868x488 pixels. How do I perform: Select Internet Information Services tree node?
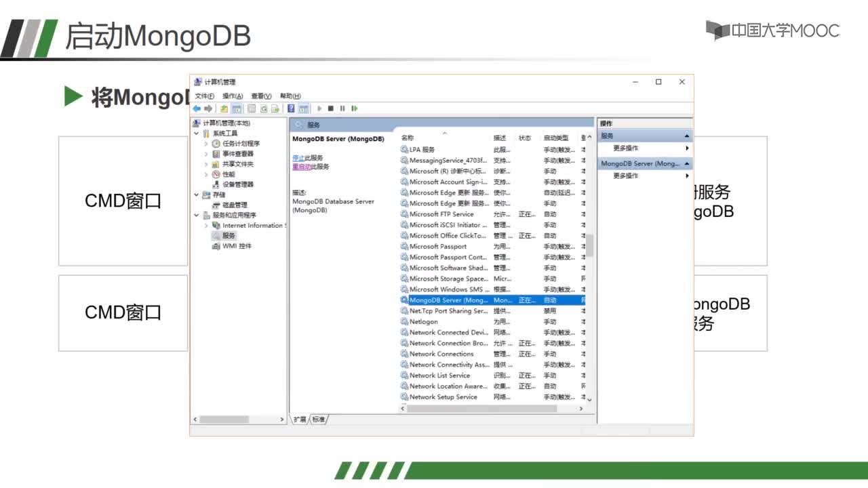pos(250,226)
